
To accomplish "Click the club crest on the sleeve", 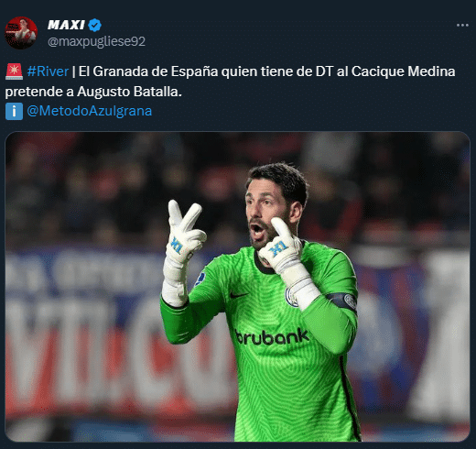I will tap(200, 279).
